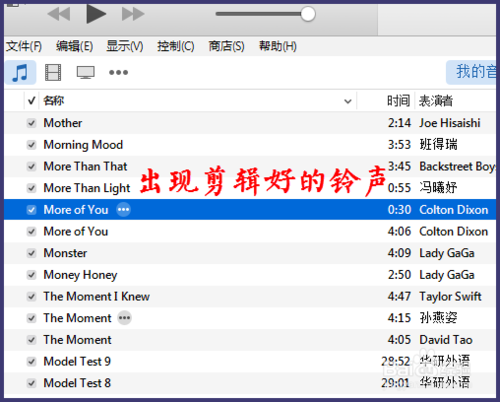
Task: Select the Model Test 8 track
Action: pos(77,383)
